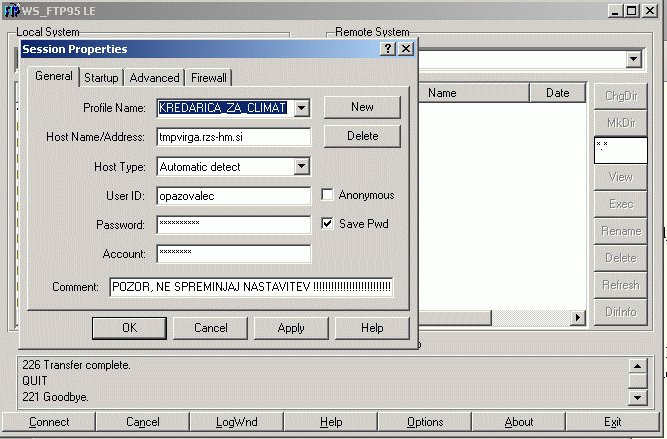Select the Firewall tab
The width and height of the screenshot is (667, 439).
click(x=209, y=78)
